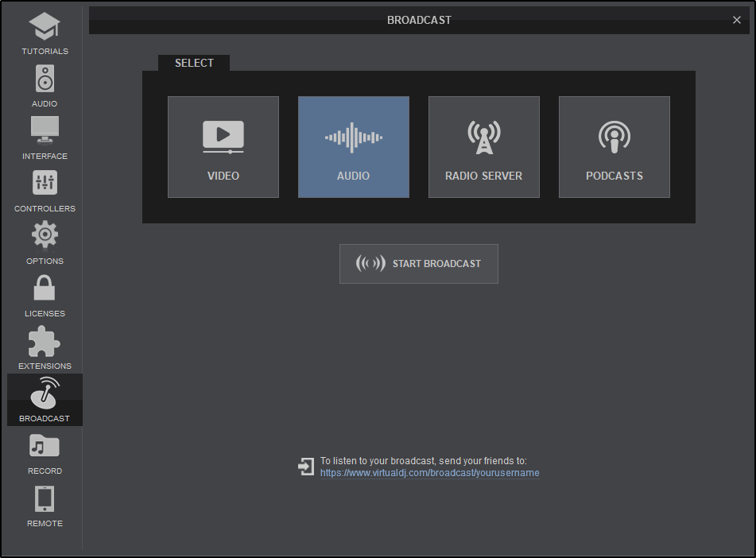Close the Broadcast settings window

click(x=736, y=21)
